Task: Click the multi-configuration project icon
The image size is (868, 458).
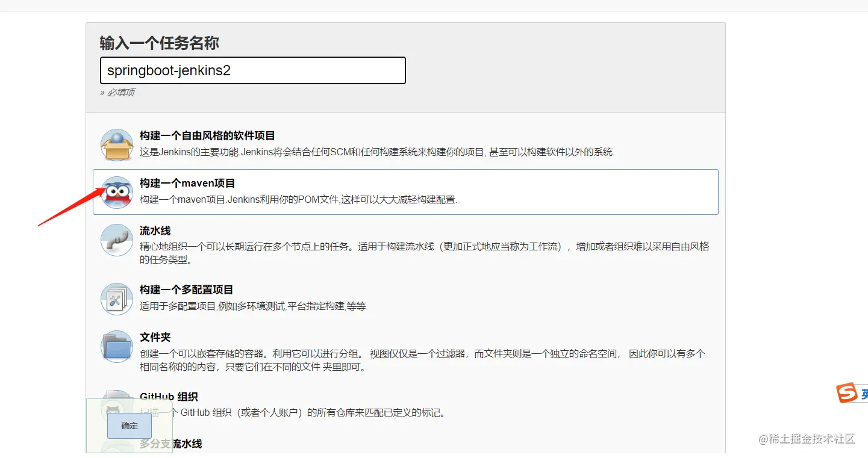Action: point(116,299)
